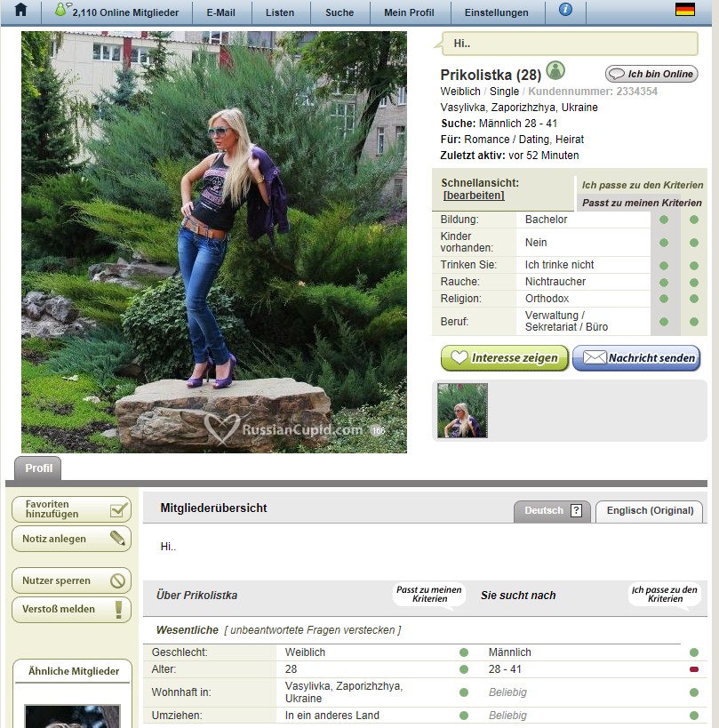Viewport: 719px width, 728px height.
Task: Select the Passt zu meinen Kriterien tab
Action: 642,203
